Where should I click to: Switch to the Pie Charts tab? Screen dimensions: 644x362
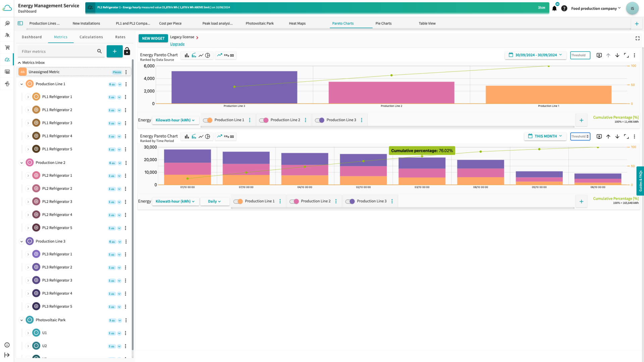383,23
